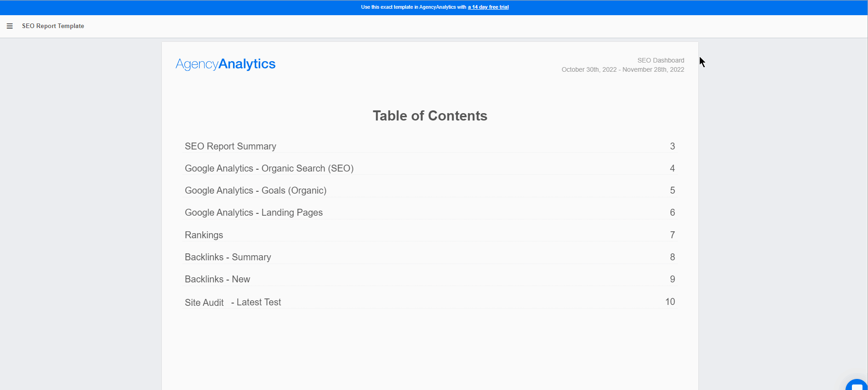868x390 pixels.
Task: Click page number 3 next to SEO Report Summary
Action: 672,146
